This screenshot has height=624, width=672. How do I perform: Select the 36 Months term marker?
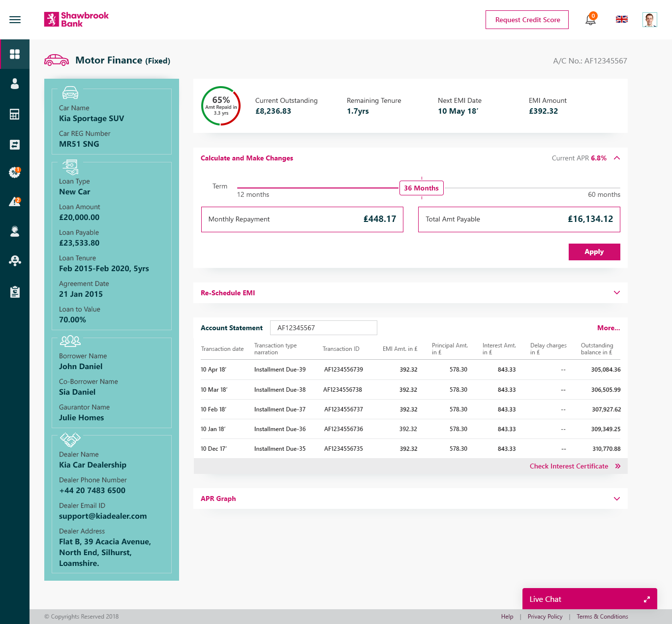point(421,188)
